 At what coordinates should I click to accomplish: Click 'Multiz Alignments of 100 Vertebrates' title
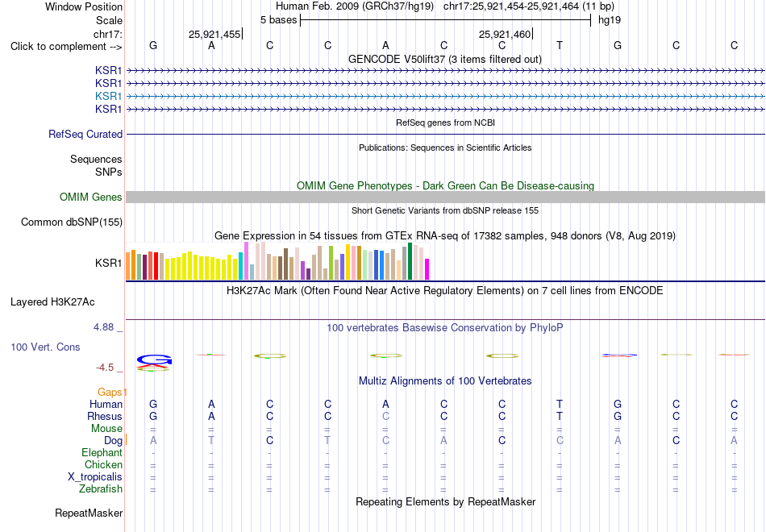click(x=445, y=381)
